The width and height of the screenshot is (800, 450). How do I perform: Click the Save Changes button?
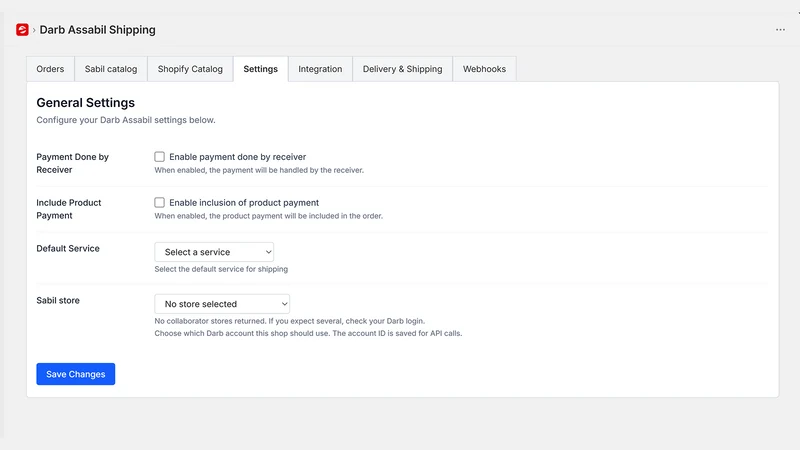76,374
